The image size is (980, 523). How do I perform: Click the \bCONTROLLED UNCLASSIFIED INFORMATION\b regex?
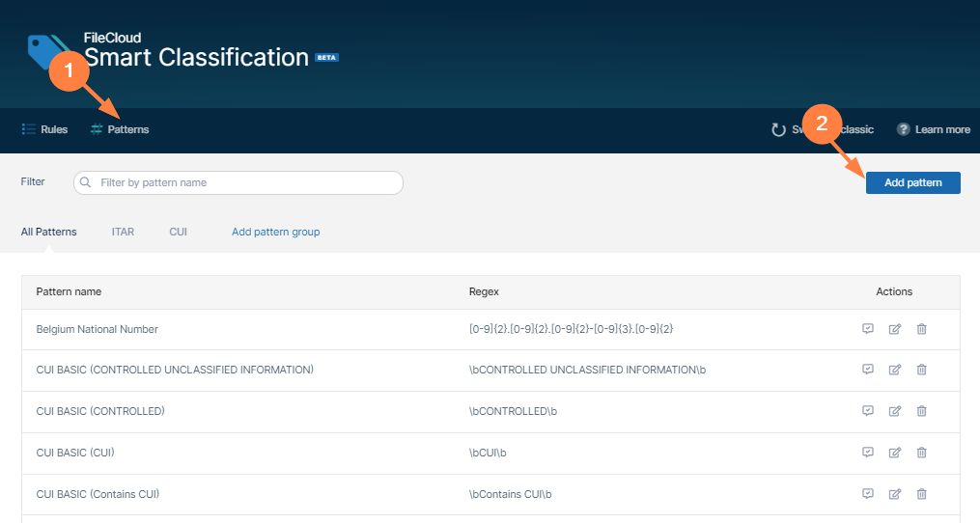tap(587, 370)
